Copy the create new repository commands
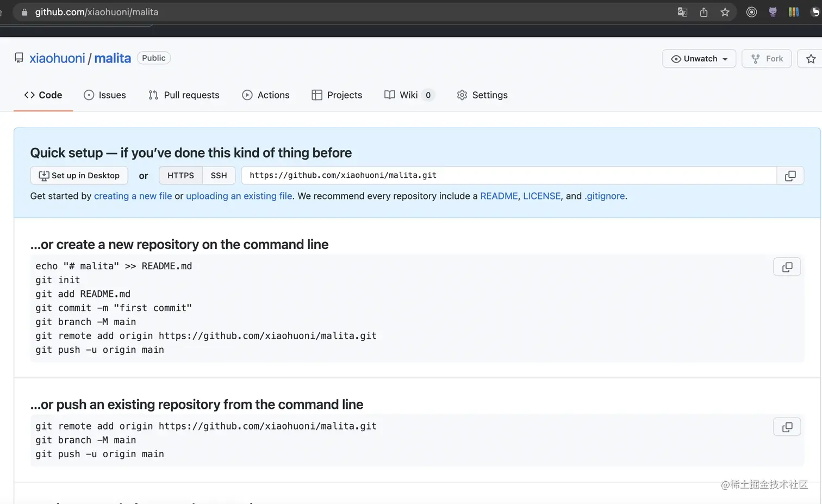 [x=787, y=267]
